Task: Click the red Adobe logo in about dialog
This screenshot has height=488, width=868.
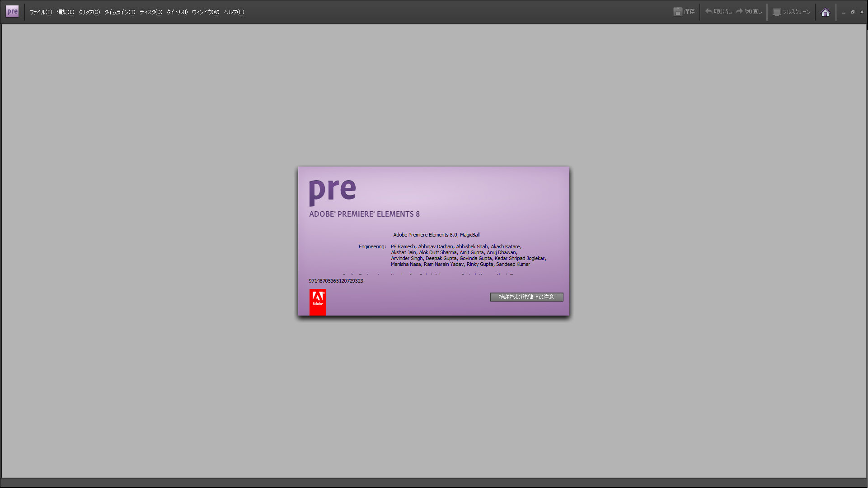Action: pyautogui.click(x=318, y=302)
